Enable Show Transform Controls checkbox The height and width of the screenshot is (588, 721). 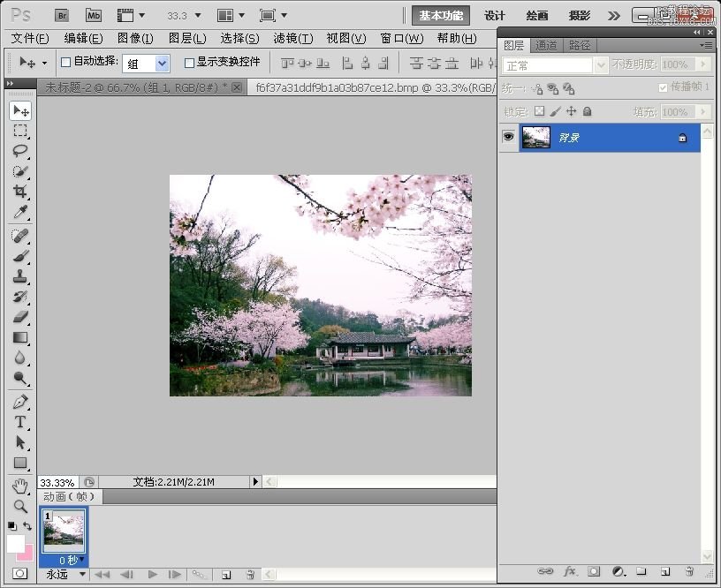[x=189, y=63]
